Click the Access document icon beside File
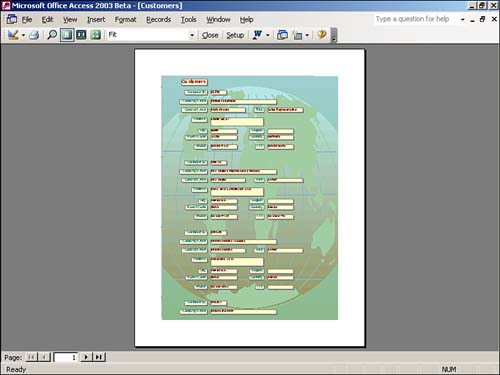Viewport: 500px width, 375px height. pyautogui.click(x=12, y=19)
